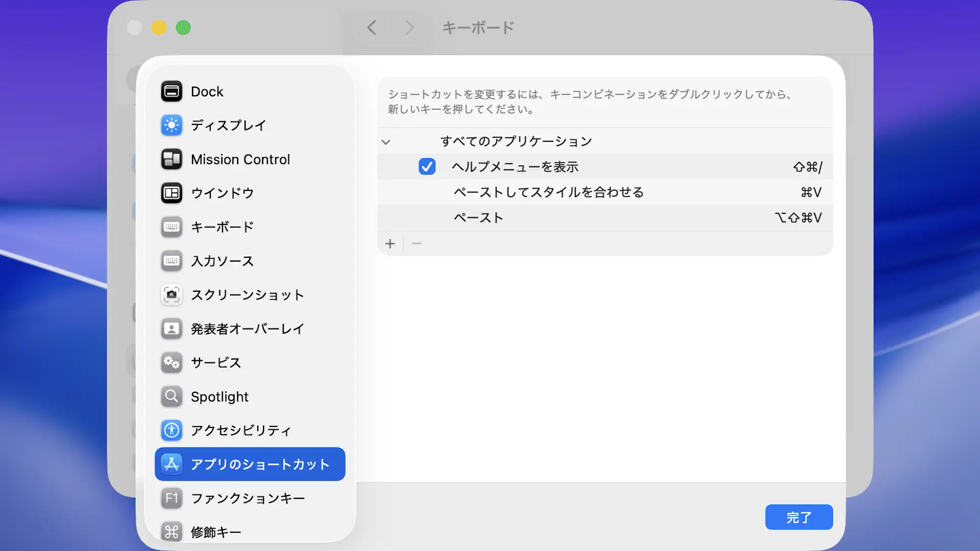The height and width of the screenshot is (551, 980).
Task: Select サービス label in sidebar
Action: 216,363
